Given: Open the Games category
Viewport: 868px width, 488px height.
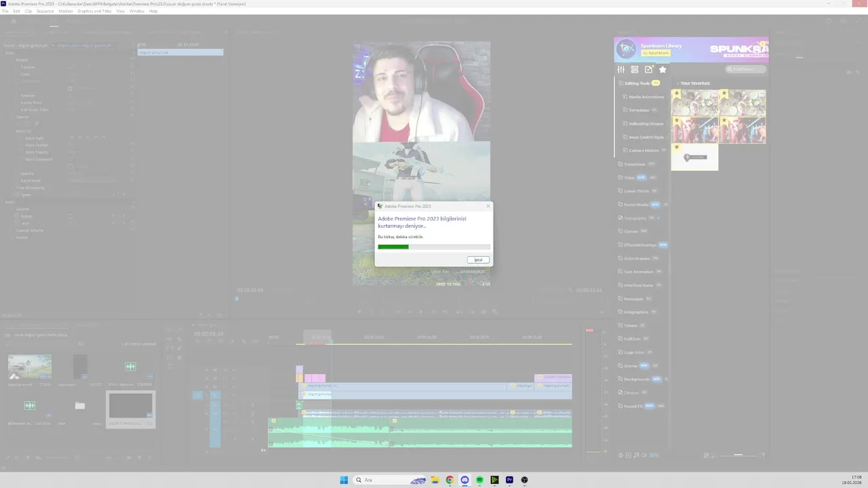Looking at the screenshot, I should coord(631,231).
